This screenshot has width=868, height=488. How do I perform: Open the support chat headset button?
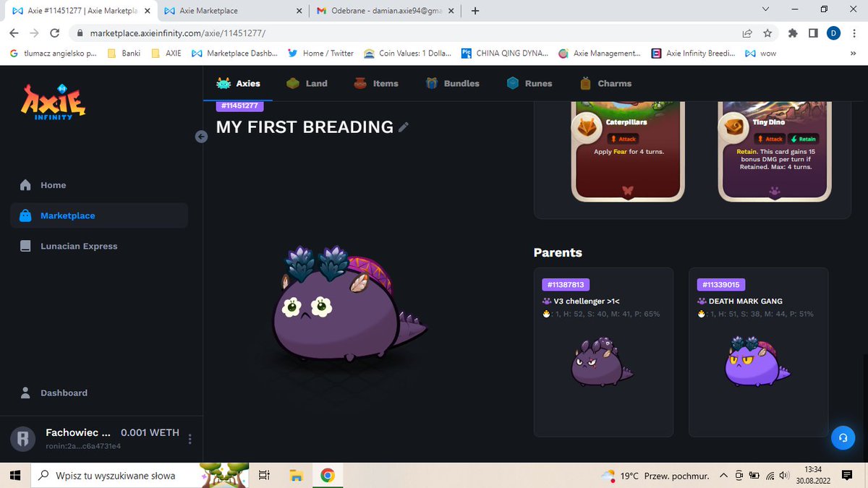click(x=843, y=437)
